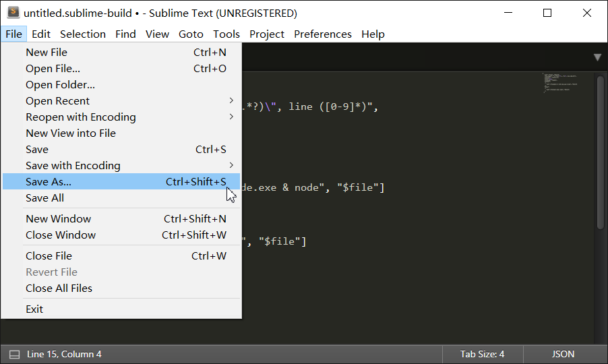Viewport: 608px width, 364px height.
Task: Open the File menu
Action: click(x=13, y=34)
